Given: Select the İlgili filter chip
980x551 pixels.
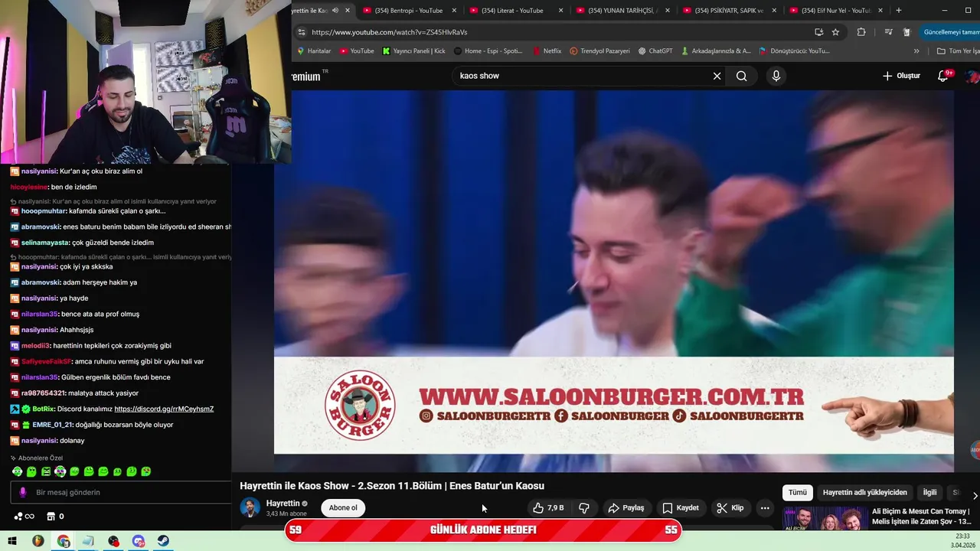Looking at the screenshot, I should (929, 493).
